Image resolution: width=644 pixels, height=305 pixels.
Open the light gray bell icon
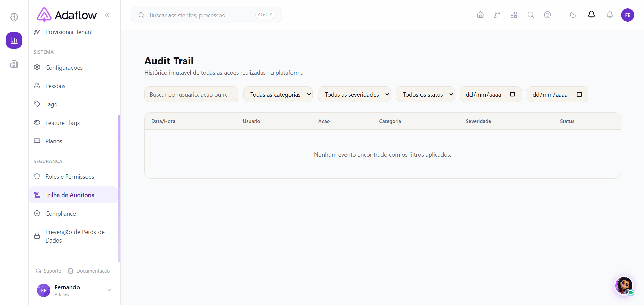click(x=610, y=15)
